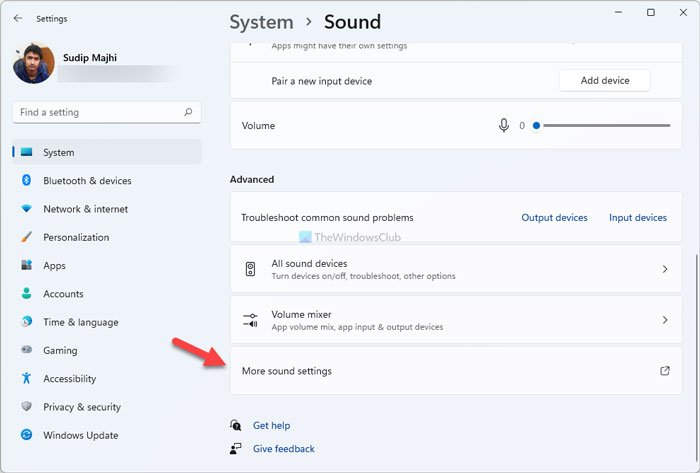The height and width of the screenshot is (473, 700).
Task: Click the Personalization brush icon
Action: tap(26, 238)
